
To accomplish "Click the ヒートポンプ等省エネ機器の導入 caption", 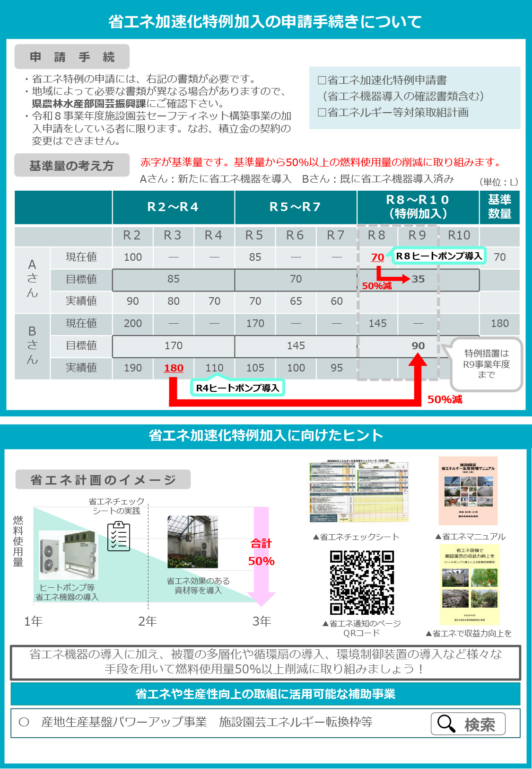I will click(x=67, y=592).
